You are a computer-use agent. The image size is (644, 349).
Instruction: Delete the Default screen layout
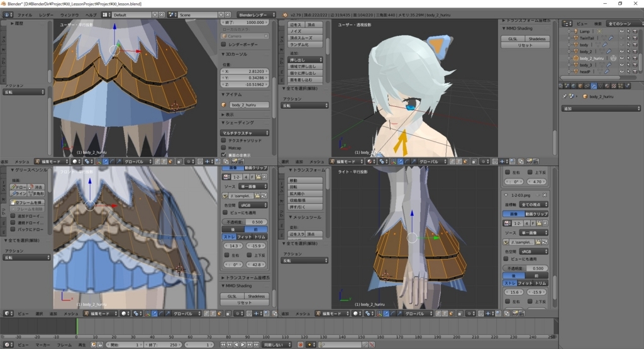tap(162, 15)
